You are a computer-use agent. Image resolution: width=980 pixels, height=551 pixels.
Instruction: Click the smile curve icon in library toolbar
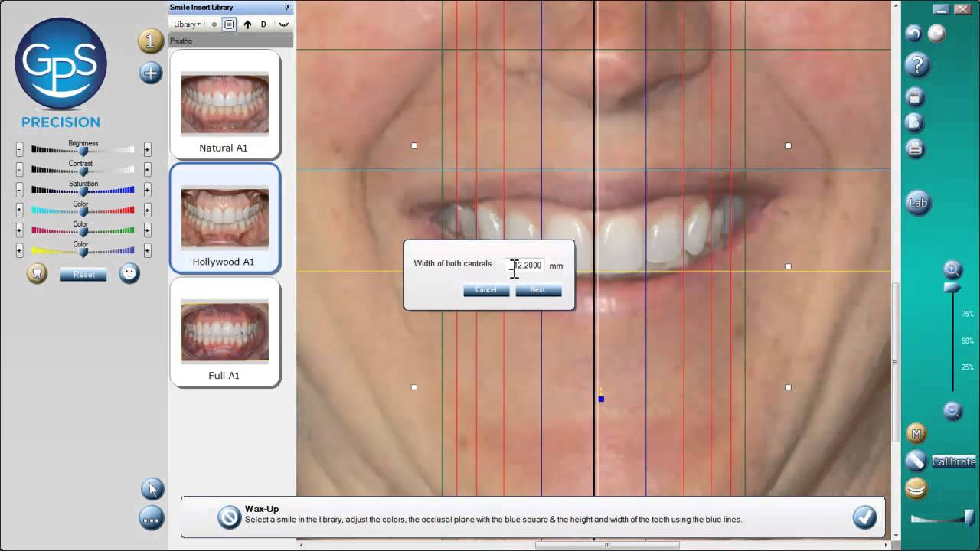283,24
